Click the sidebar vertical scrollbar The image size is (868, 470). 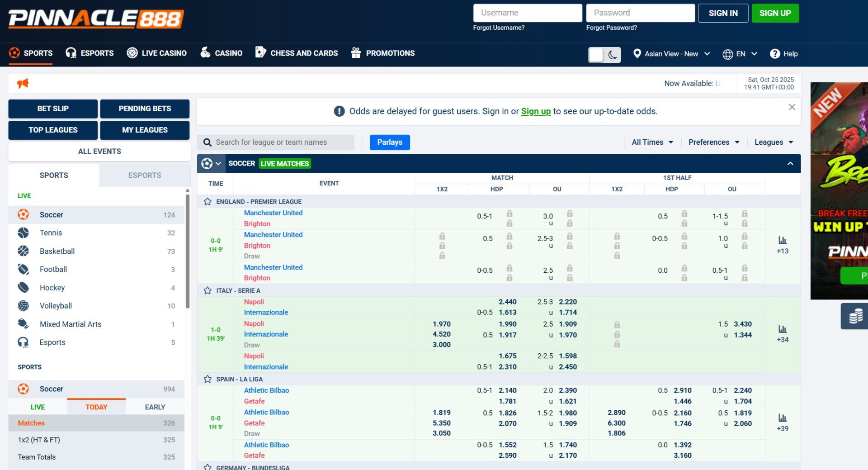click(187, 249)
